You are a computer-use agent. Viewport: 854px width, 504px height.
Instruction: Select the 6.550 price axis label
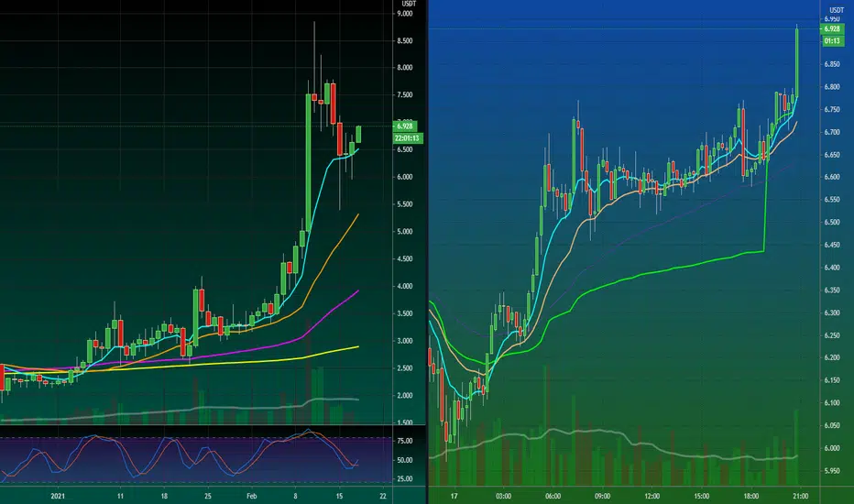[832, 200]
